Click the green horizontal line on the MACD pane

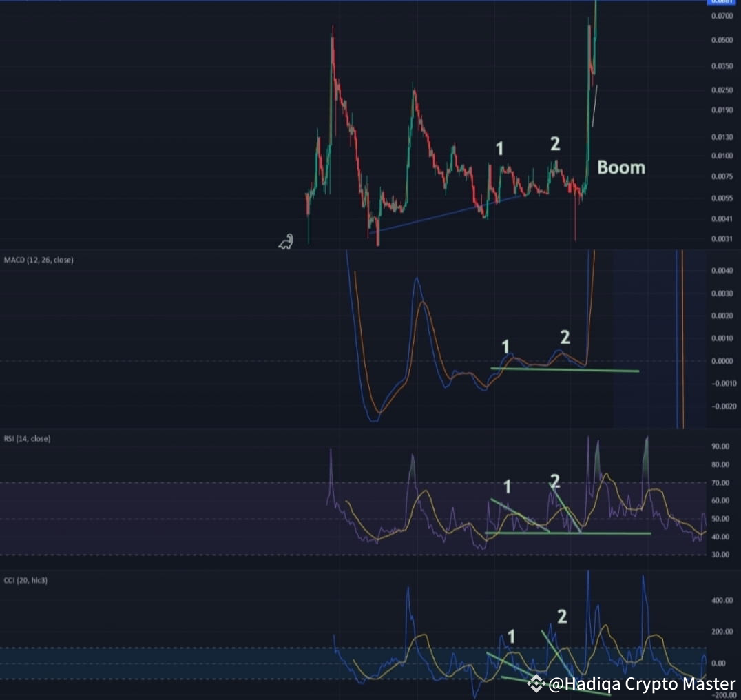(x=565, y=371)
